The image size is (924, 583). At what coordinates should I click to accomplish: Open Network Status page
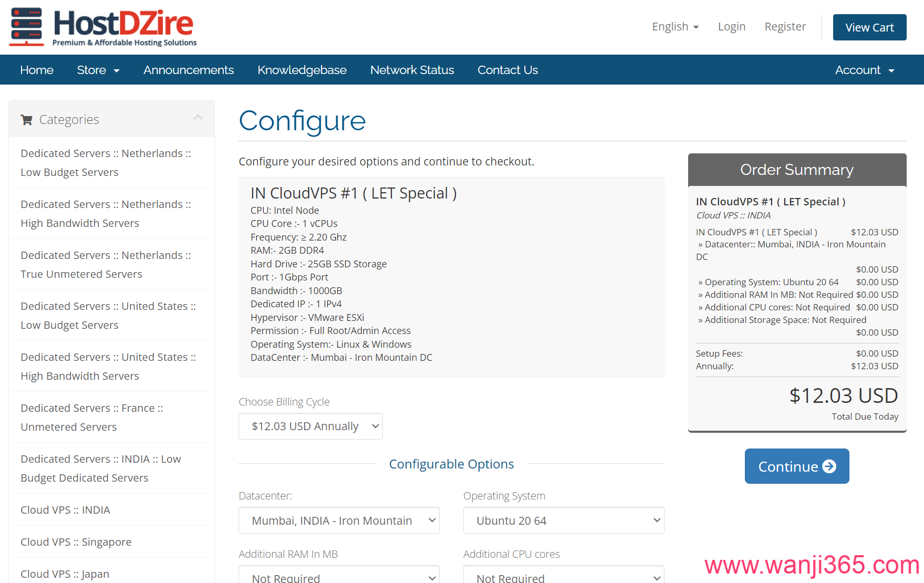coord(412,70)
